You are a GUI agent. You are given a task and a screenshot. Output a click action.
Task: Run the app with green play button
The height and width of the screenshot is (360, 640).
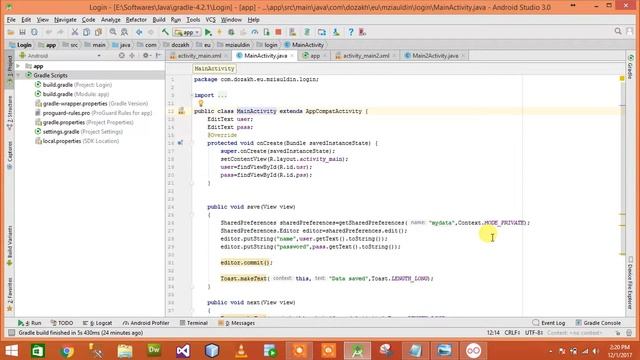208,32
